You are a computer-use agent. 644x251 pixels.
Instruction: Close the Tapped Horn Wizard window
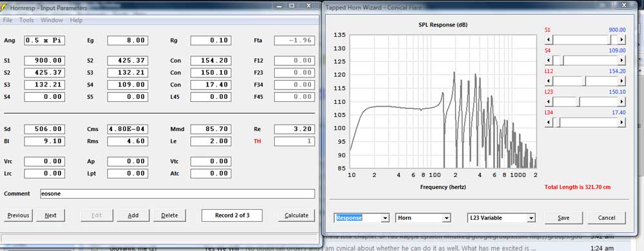pos(624,5)
